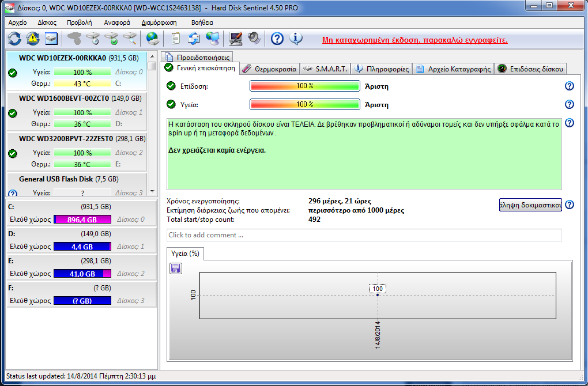Open the Δίσκος menu

coord(47,22)
